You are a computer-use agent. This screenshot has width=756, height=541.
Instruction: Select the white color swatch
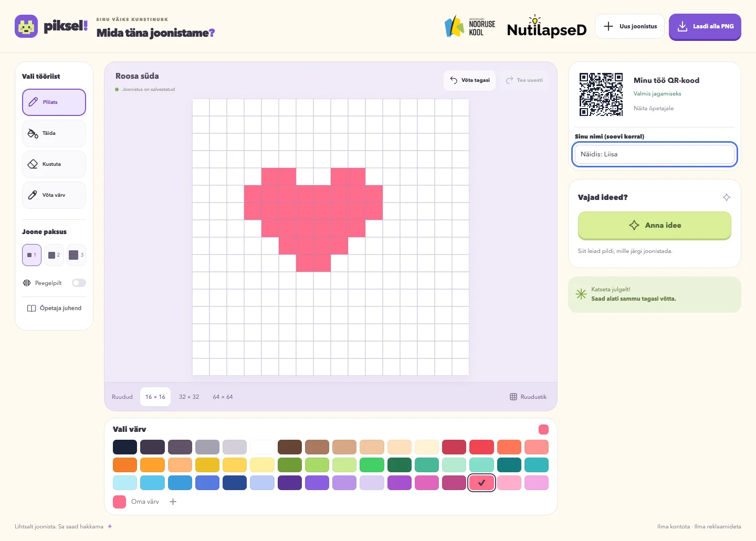[262, 447]
